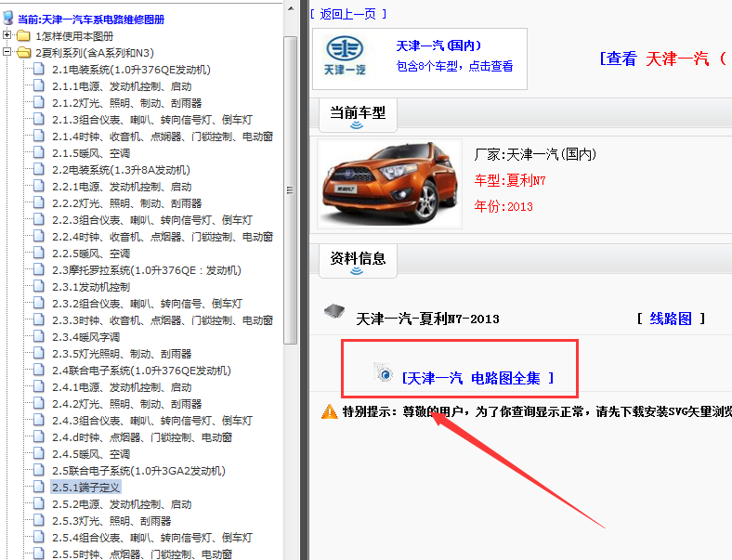Click the text 车型:夏利N7
This screenshot has height=560, width=732.
click(x=510, y=180)
